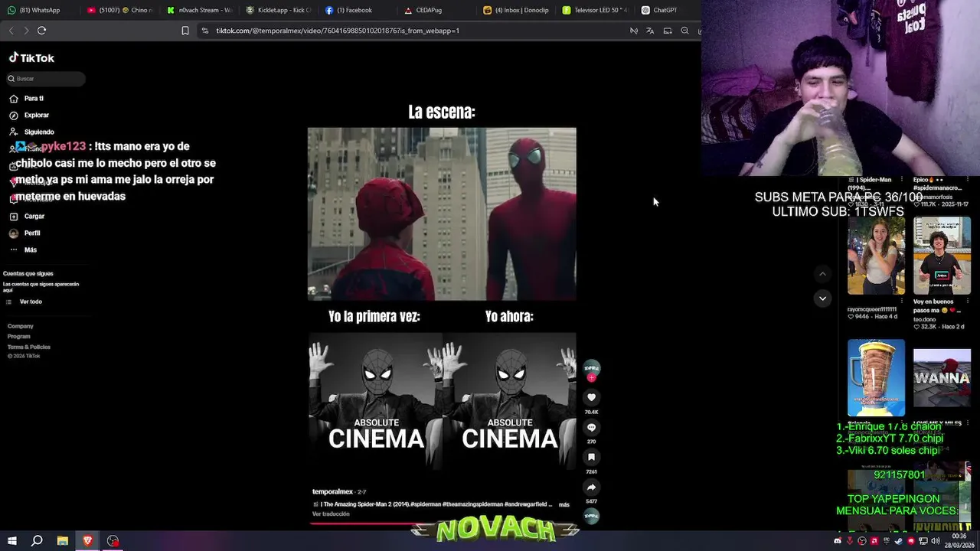This screenshot has height=551, width=980.
Task: Open Terms & Policies footer link
Action: (29, 347)
